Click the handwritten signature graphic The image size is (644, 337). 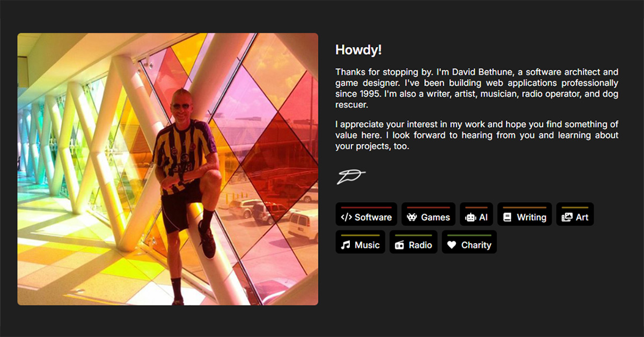(x=351, y=177)
